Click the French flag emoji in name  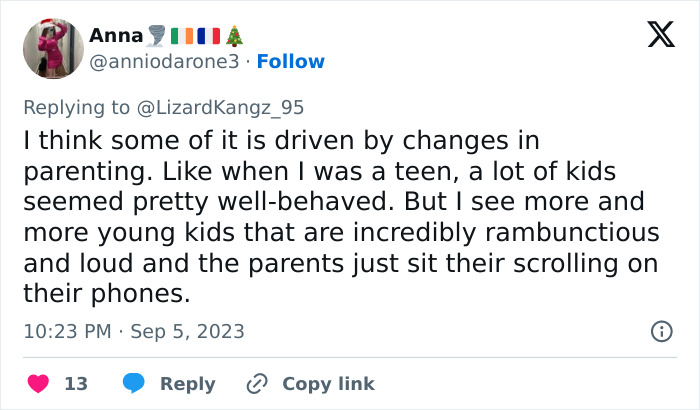(208, 36)
